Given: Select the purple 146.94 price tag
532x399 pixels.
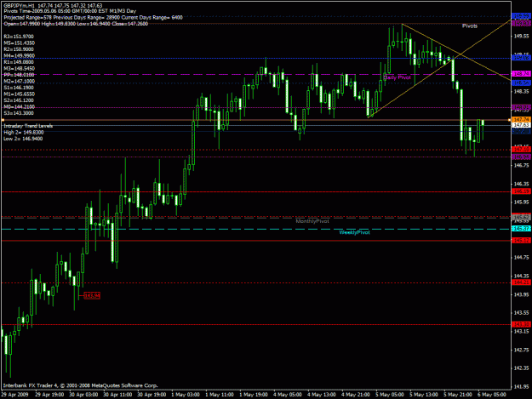Looking at the screenshot, I should pos(521,157).
